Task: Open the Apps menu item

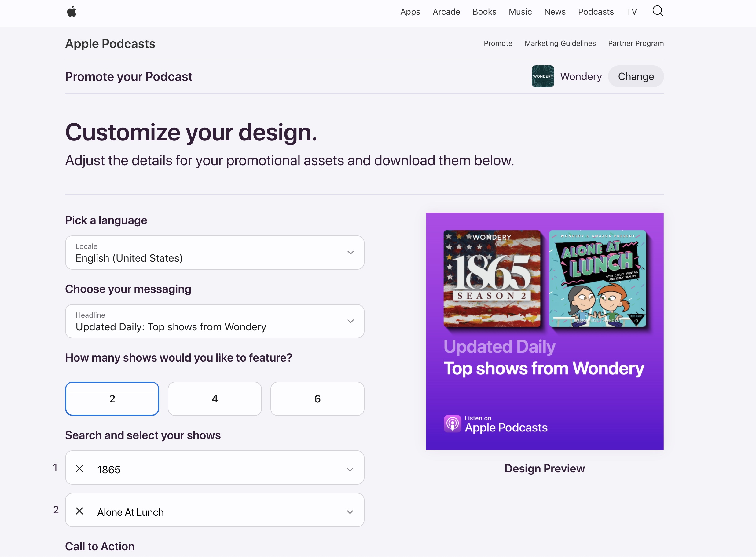Action: [x=410, y=12]
